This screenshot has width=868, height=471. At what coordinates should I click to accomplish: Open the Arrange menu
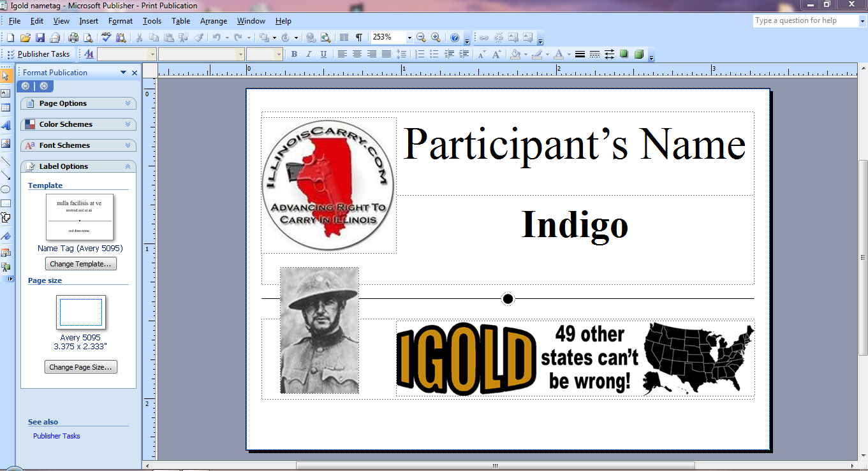214,21
